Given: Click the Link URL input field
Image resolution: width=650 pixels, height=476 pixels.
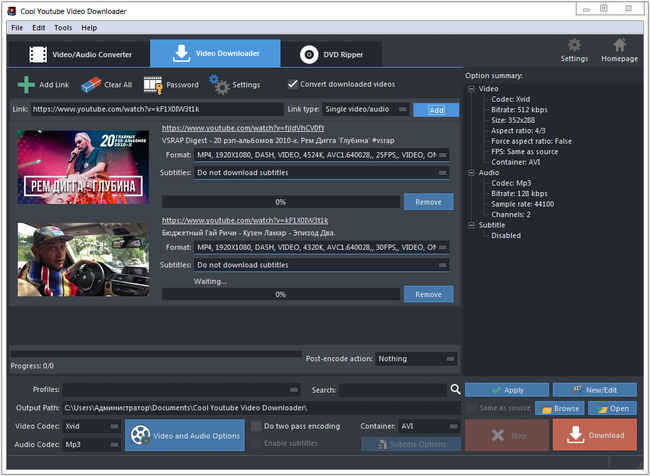Looking at the screenshot, I should pyautogui.click(x=157, y=109).
